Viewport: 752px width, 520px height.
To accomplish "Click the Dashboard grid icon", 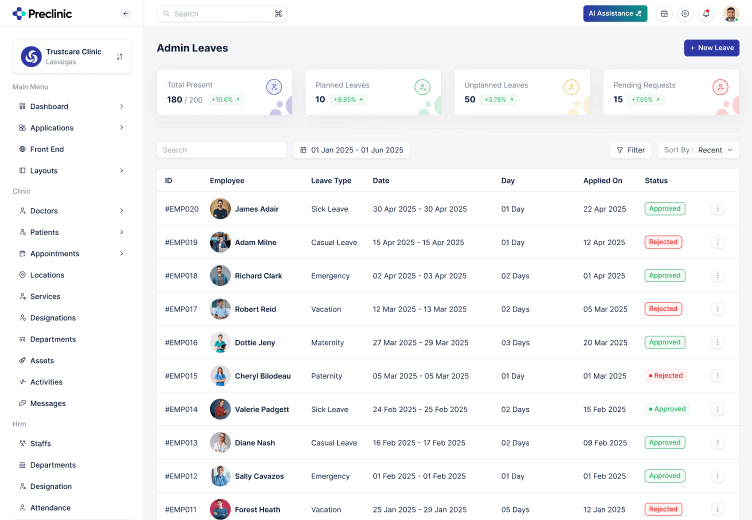I will click(x=22, y=106).
